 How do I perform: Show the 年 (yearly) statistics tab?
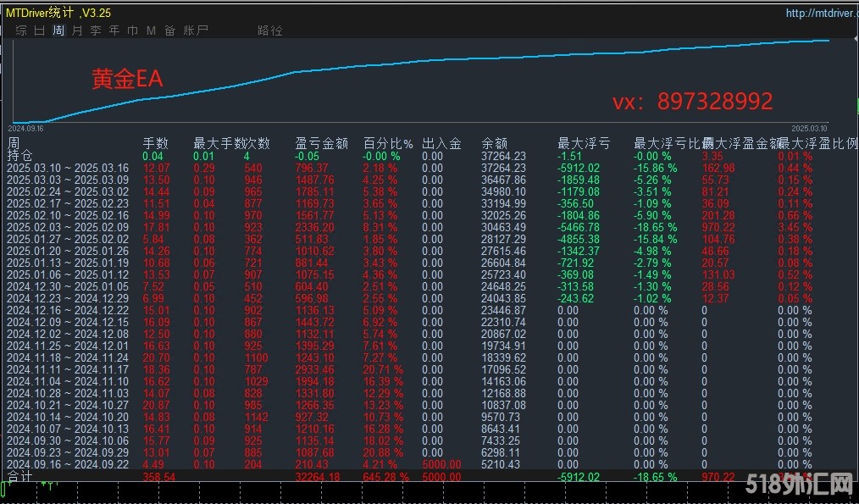click(x=114, y=30)
